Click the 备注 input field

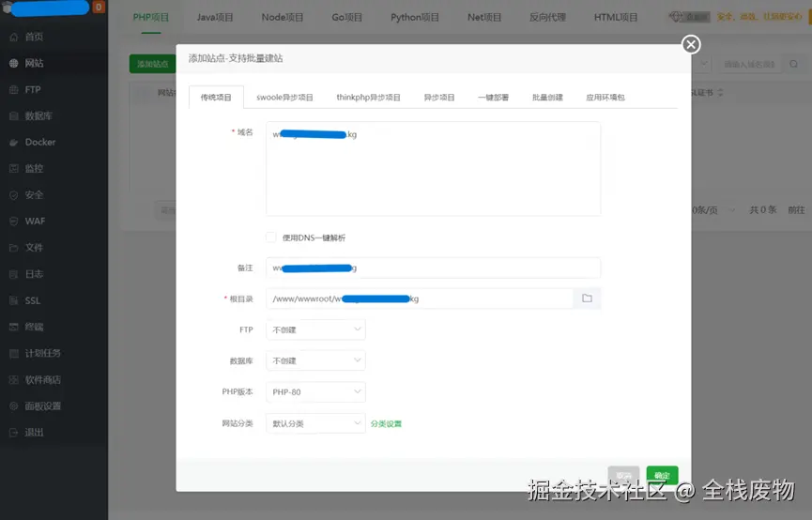click(434, 268)
